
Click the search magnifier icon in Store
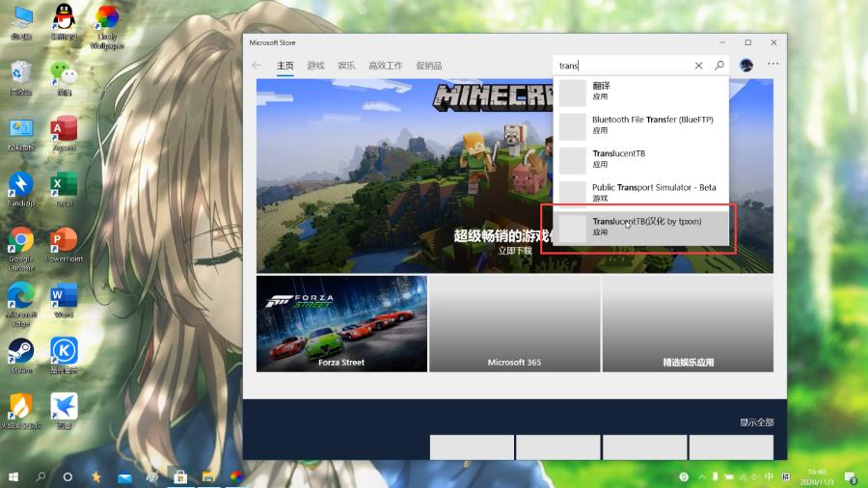click(x=719, y=66)
